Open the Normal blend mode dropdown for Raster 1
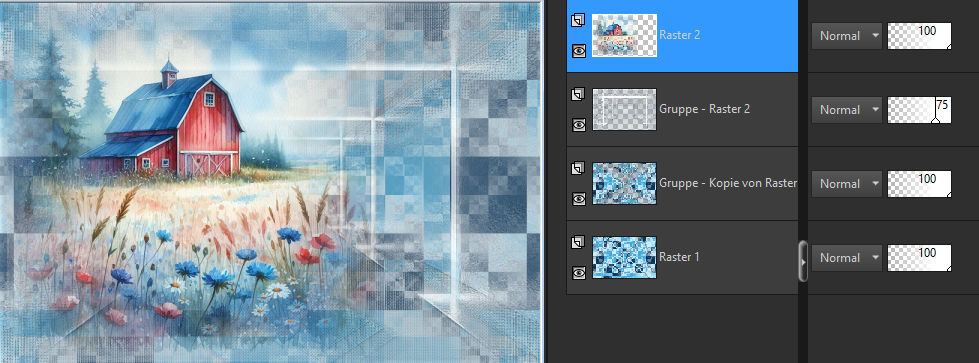979x363 pixels. pos(847,257)
